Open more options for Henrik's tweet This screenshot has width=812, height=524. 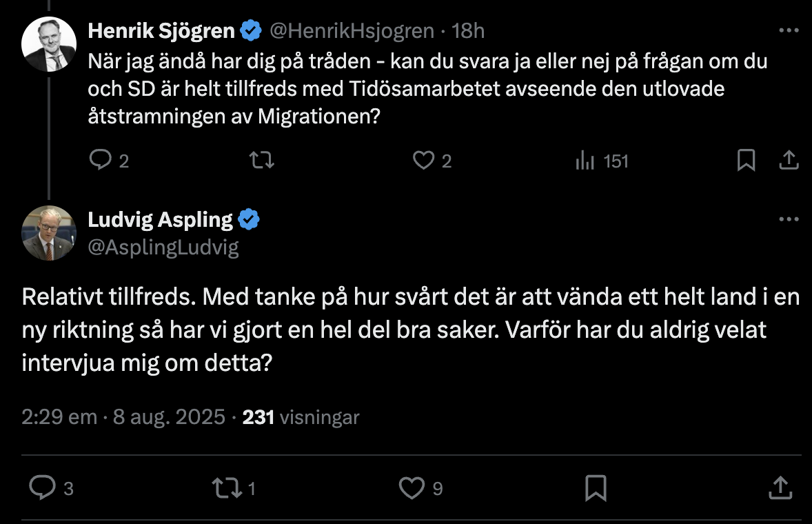coord(789,31)
